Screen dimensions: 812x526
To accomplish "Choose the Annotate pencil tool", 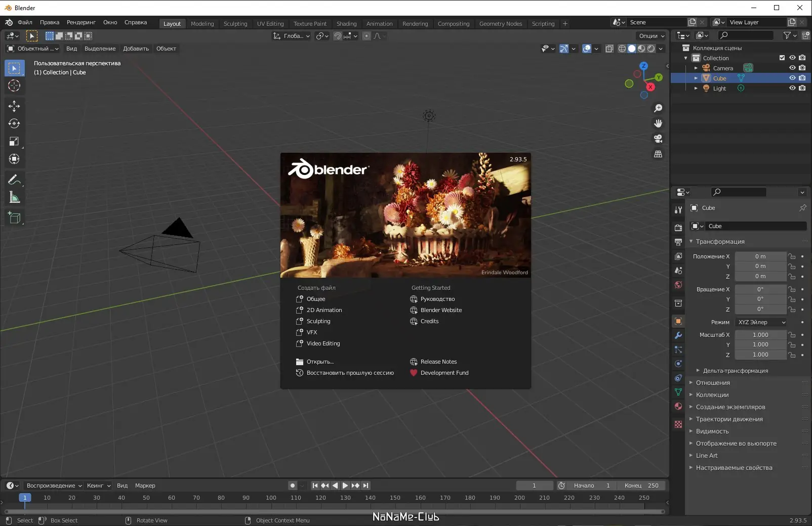I will 14,180.
